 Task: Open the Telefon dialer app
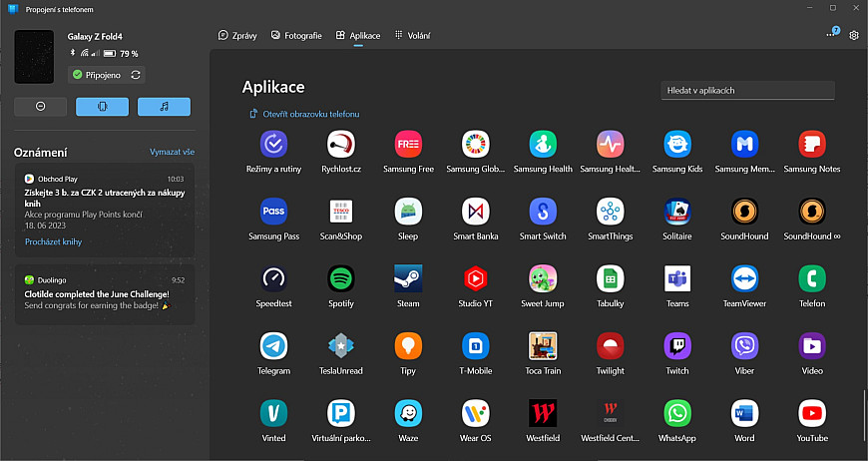[811, 279]
